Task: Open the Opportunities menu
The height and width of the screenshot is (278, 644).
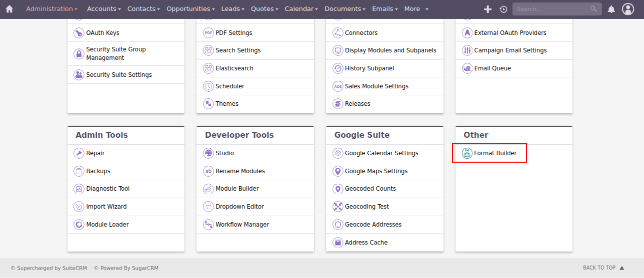Action: [190, 9]
